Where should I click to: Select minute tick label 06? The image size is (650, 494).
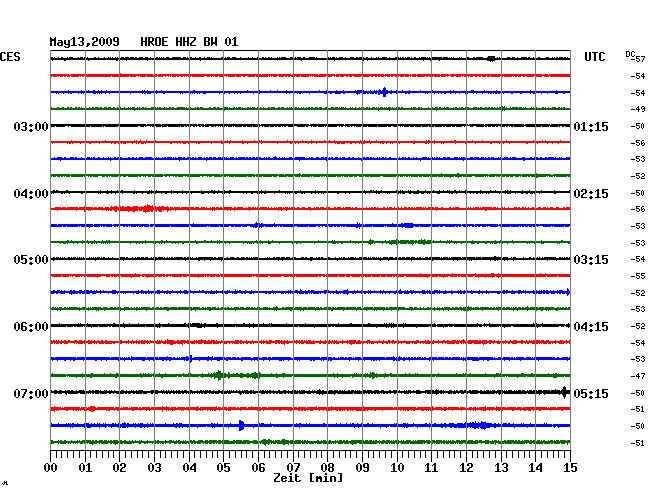(x=258, y=467)
